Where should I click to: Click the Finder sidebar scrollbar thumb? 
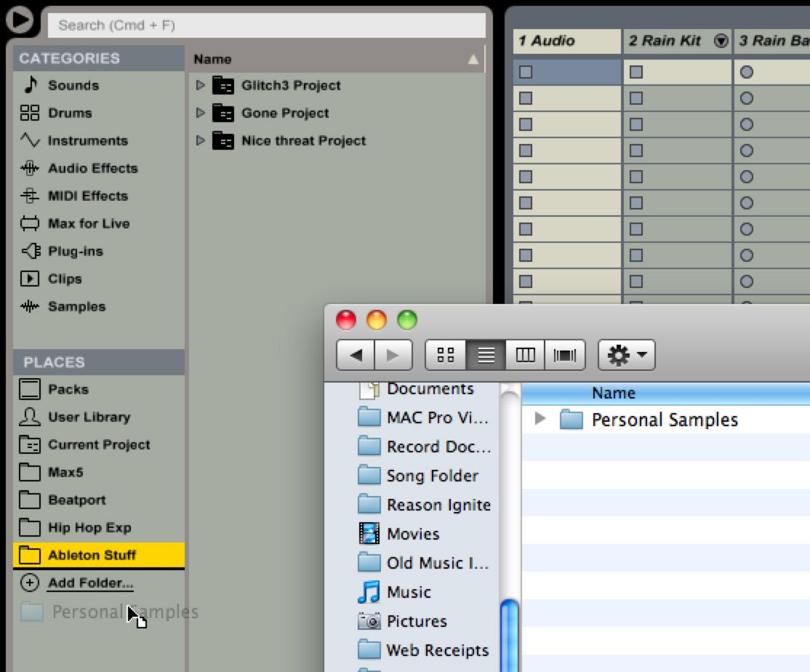[x=510, y=636]
